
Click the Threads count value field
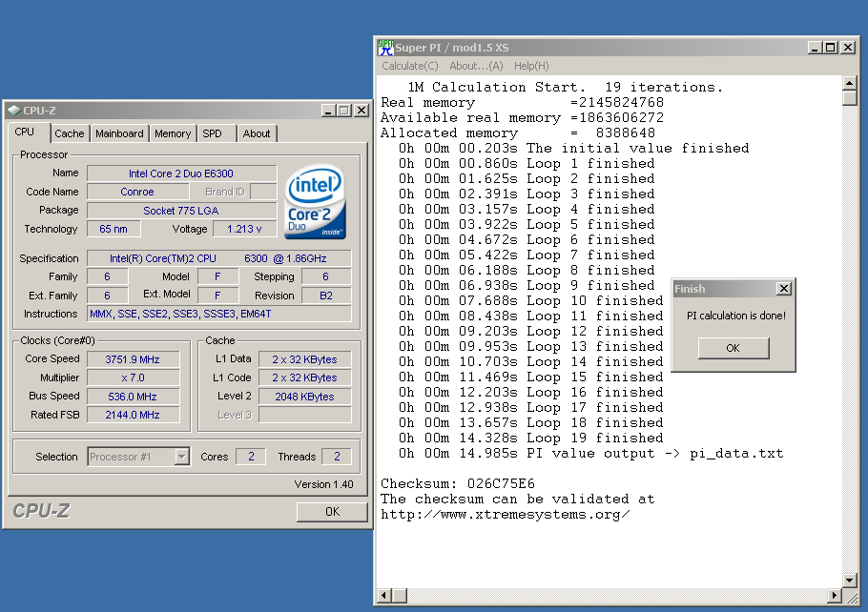337,457
